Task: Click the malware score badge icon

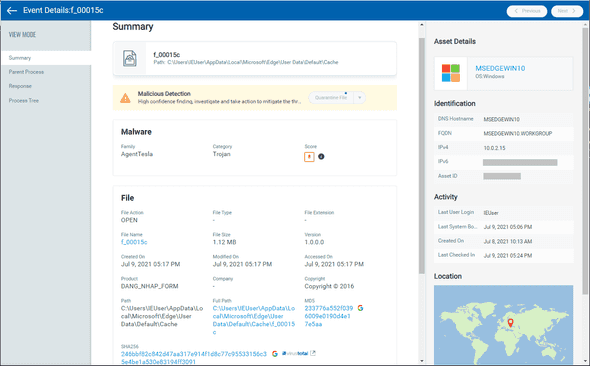Action: pos(309,157)
